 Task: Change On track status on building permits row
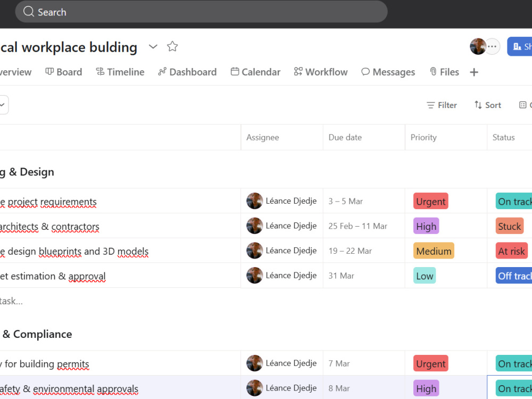[514, 363]
